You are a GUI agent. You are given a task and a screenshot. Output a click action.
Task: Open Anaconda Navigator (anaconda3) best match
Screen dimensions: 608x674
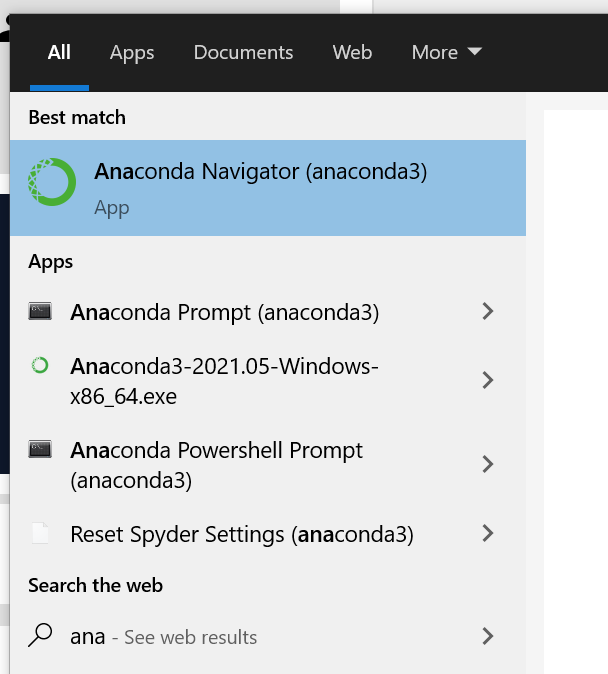[x=268, y=188]
